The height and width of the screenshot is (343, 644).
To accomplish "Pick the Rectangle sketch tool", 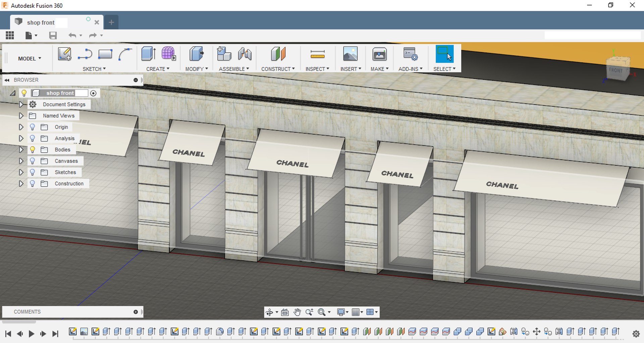I will 105,54.
